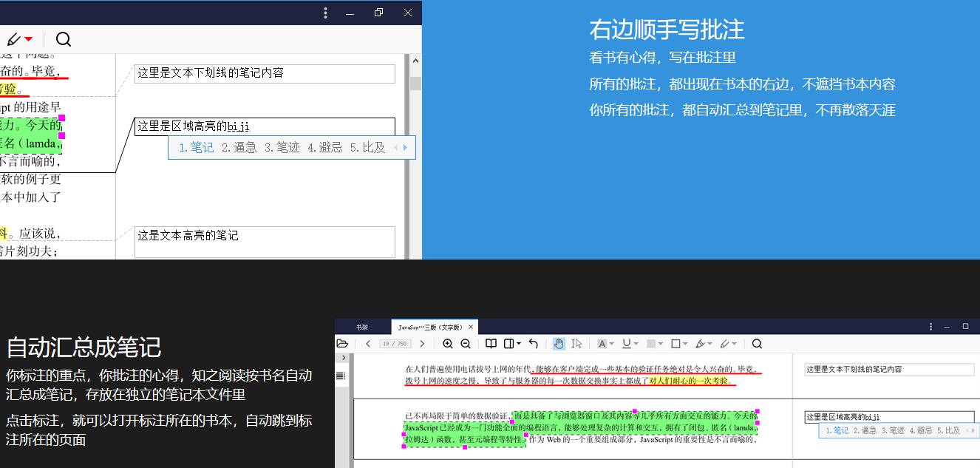Screen dimensions: 980x468
Task: Close the JavaScript book tab
Action: pyautogui.click(x=472, y=327)
